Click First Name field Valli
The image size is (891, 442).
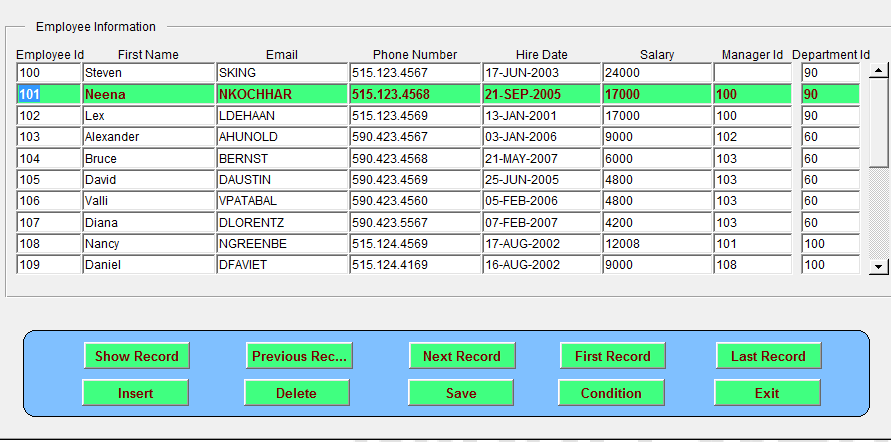tap(149, 201)
